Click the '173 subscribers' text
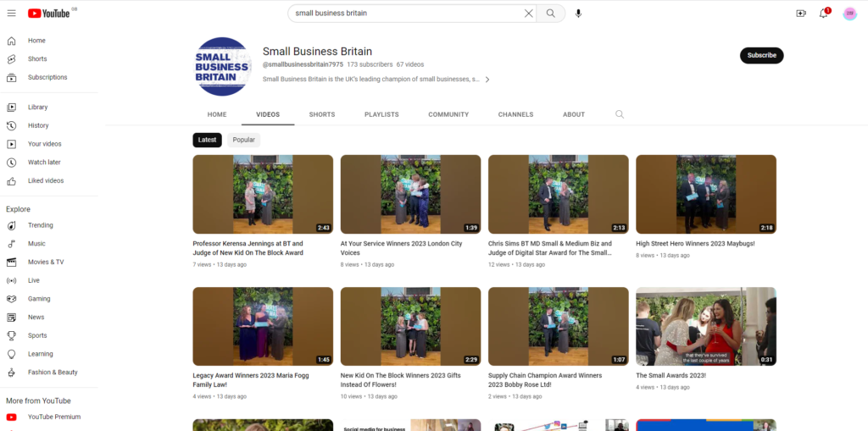The width and height of the screenshot is (868, 431). coord(370,64)
